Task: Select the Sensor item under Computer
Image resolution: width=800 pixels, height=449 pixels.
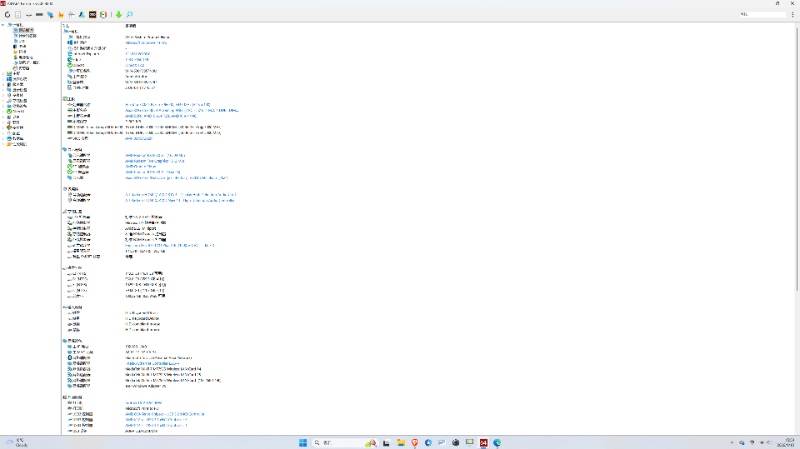Action: coord(22,68)
